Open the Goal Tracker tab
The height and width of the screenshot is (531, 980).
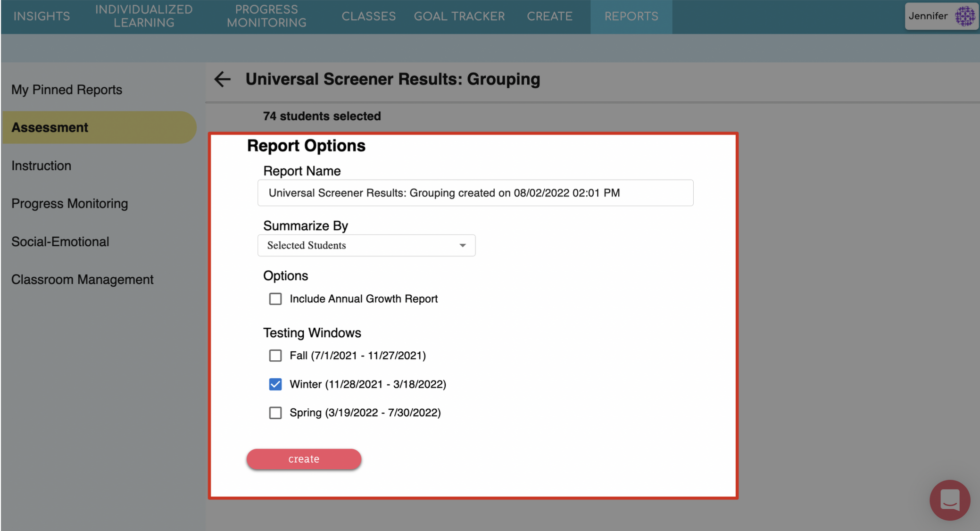click(x=459, y=16)
